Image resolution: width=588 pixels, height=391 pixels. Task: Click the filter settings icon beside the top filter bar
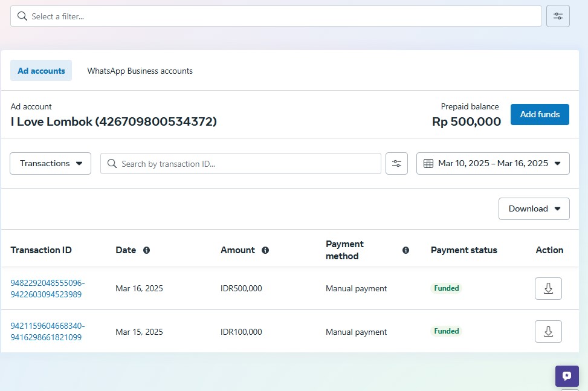click(x=558, y=16)
